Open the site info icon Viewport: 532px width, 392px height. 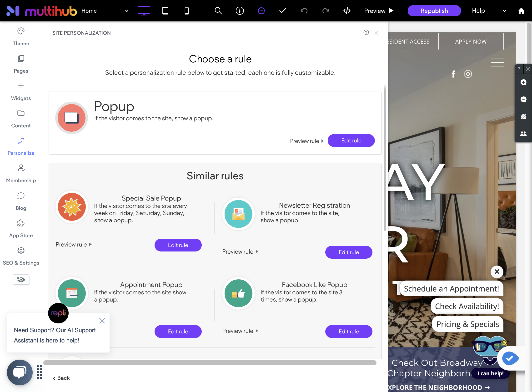(240, 11)
